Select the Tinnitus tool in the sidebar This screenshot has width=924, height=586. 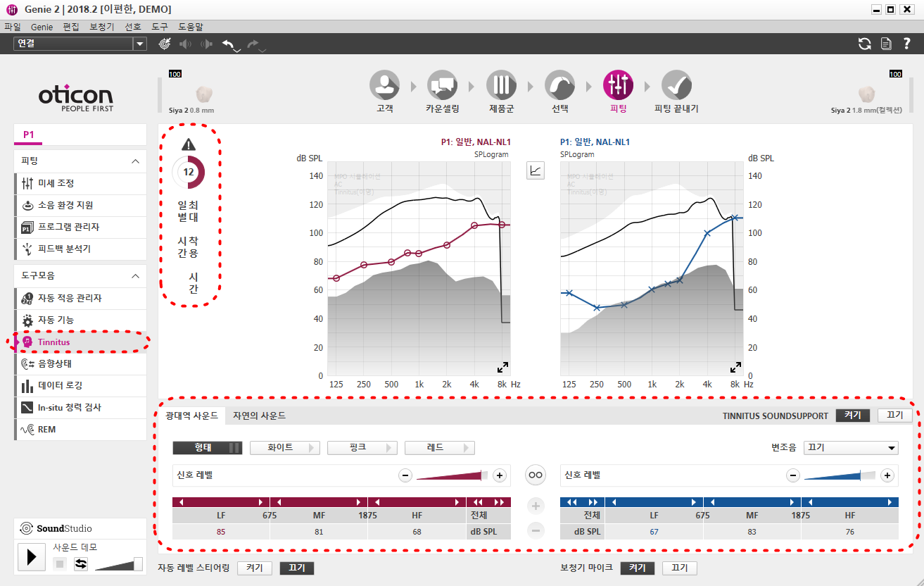[80, 342]
